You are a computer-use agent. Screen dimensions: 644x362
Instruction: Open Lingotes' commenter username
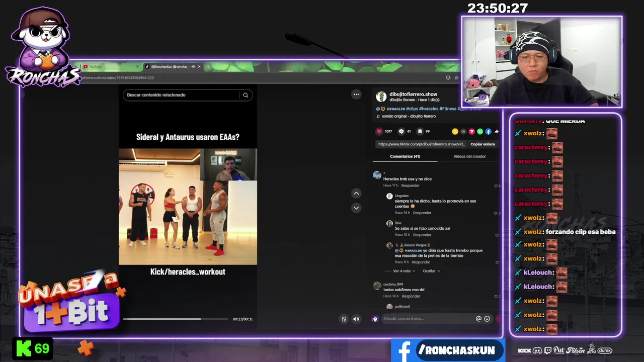coord(401,196)
